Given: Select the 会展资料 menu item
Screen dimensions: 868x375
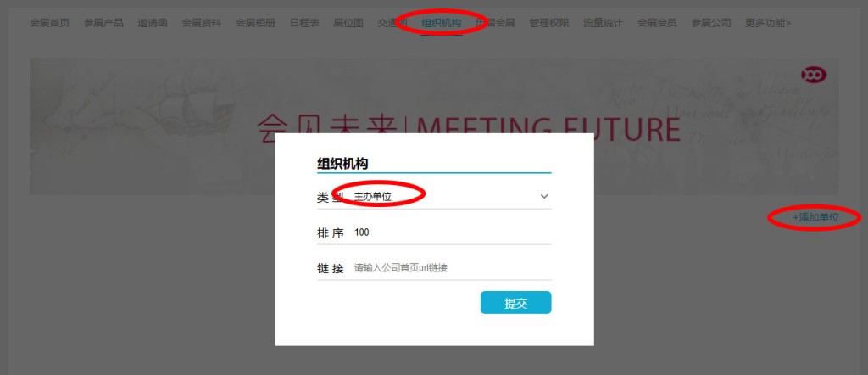Looking at the screenshot, I should (202, 23).
